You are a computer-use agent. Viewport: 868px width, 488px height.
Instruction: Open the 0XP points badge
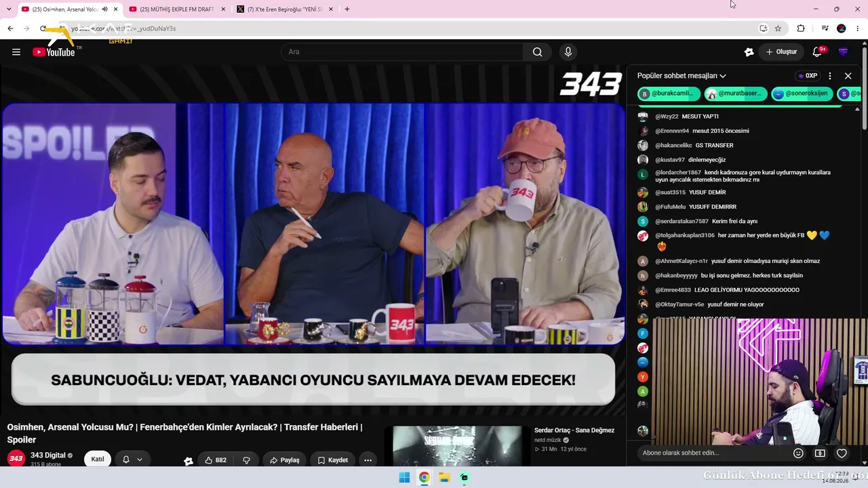808,76
